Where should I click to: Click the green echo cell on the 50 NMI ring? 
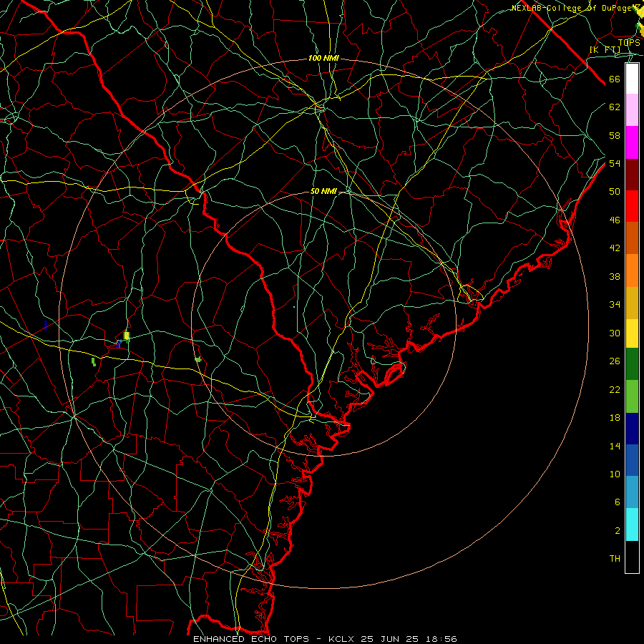198,359
